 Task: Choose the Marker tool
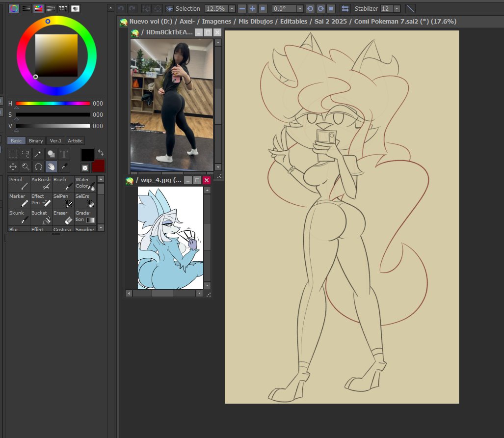point(19,200)
